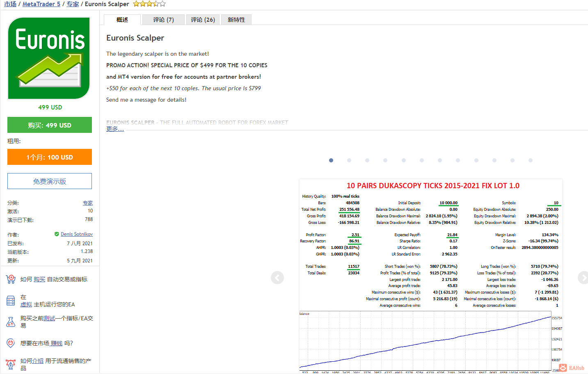Click the Euronis product logo image
The width and height of the screenshot is (588, 374).
[49, 58]
